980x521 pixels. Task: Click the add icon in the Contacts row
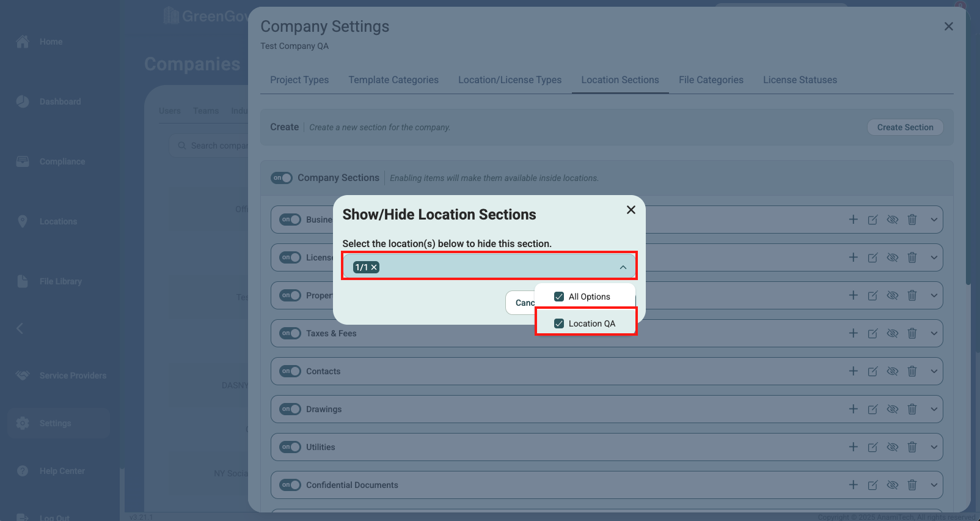click(854, 371)
